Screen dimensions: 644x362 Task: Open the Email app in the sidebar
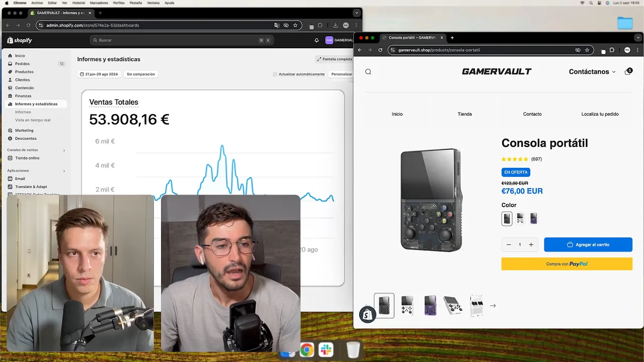pyautogui.click(x=20, y=178)
